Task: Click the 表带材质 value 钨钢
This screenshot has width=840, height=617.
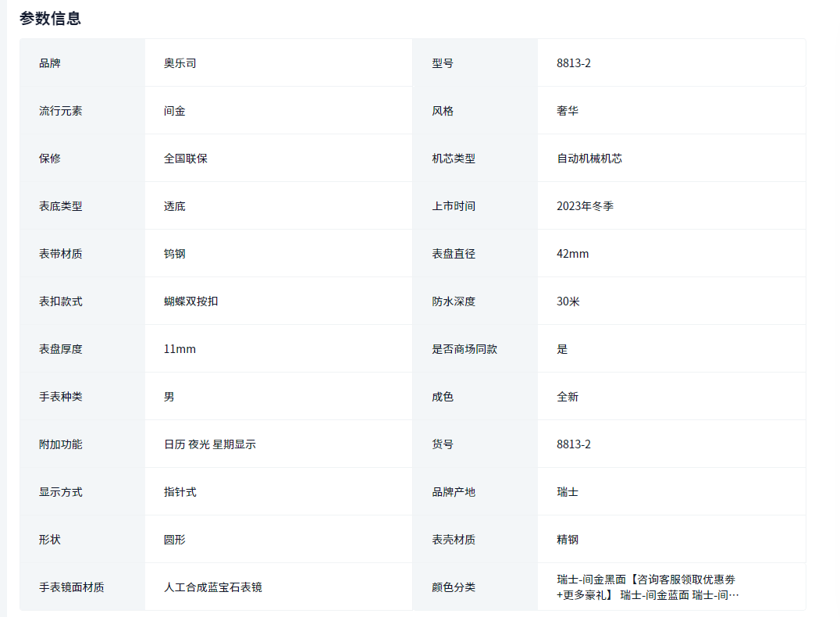Action: tap(175, 254)
